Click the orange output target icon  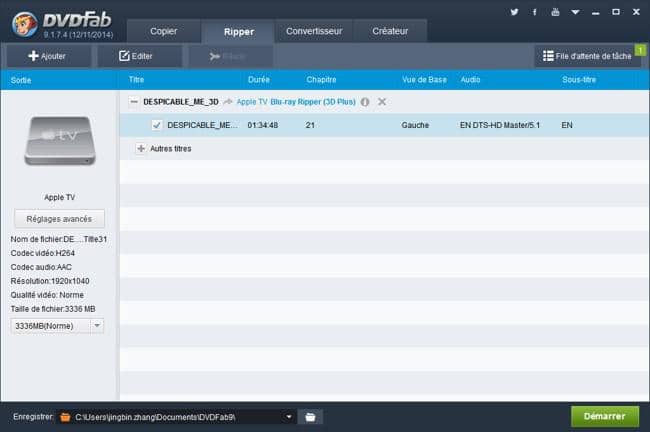[x=65, y=417]
